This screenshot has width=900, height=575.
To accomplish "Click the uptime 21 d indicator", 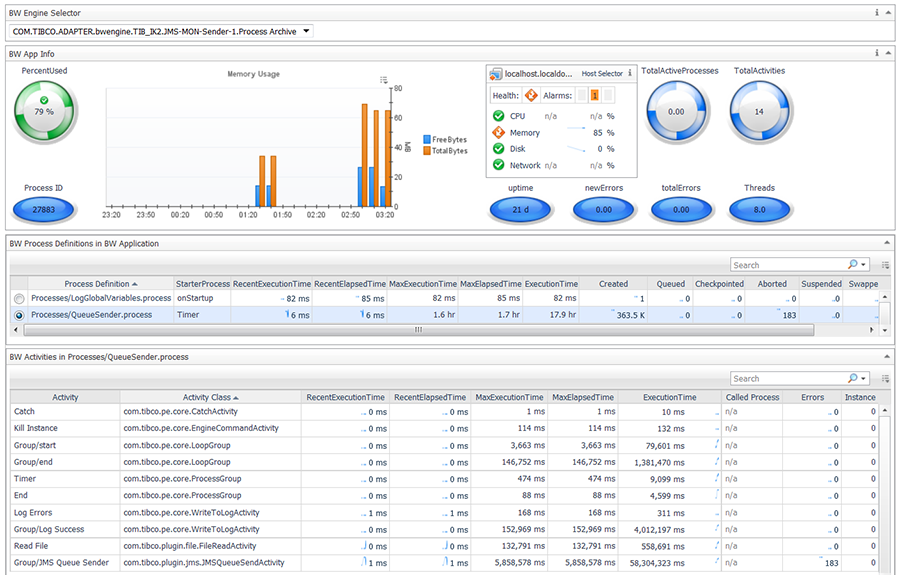I will (x=521, y=210).
